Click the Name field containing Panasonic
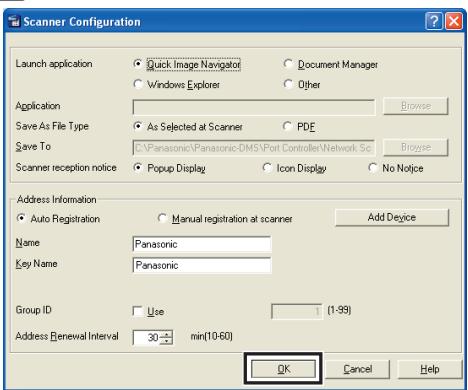The width and height of the screenshot is (468, 390). 202,244
